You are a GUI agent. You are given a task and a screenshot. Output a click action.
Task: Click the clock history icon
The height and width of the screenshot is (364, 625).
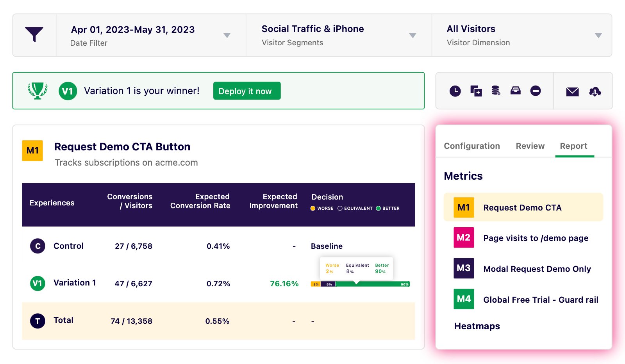(x=455, y=91)
